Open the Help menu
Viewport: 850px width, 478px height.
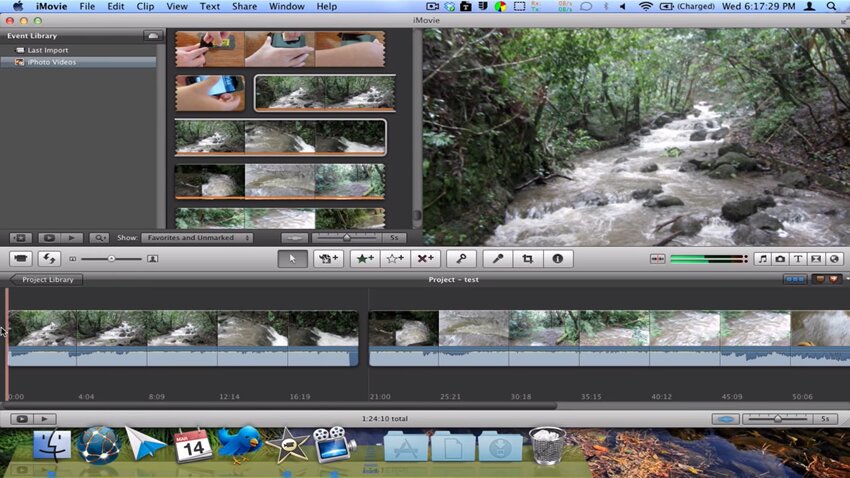point(326,7)
